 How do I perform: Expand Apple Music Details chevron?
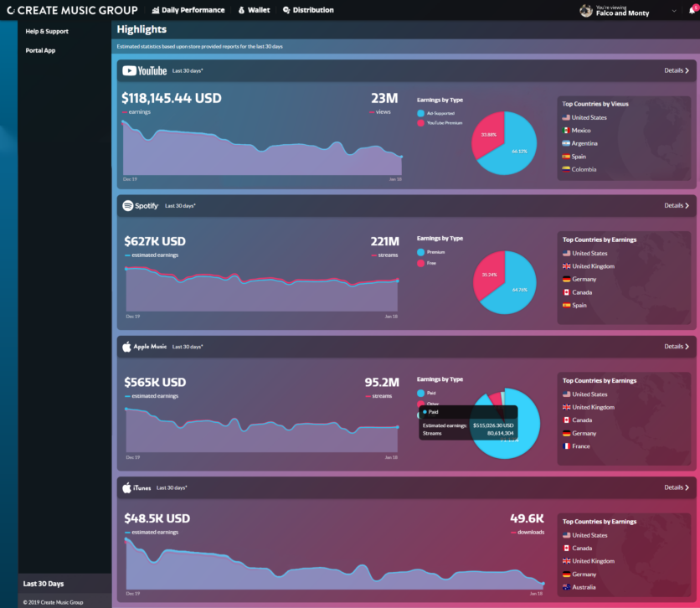[687, 347]
